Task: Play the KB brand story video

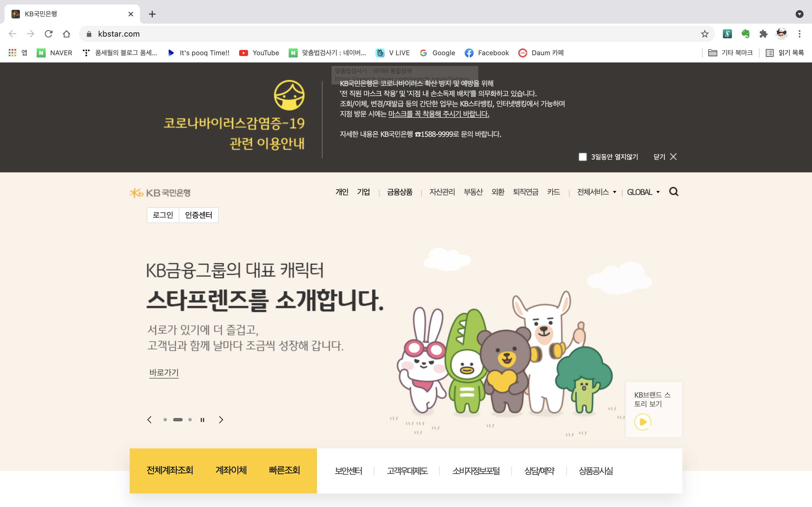Action: tap(643, 421)
